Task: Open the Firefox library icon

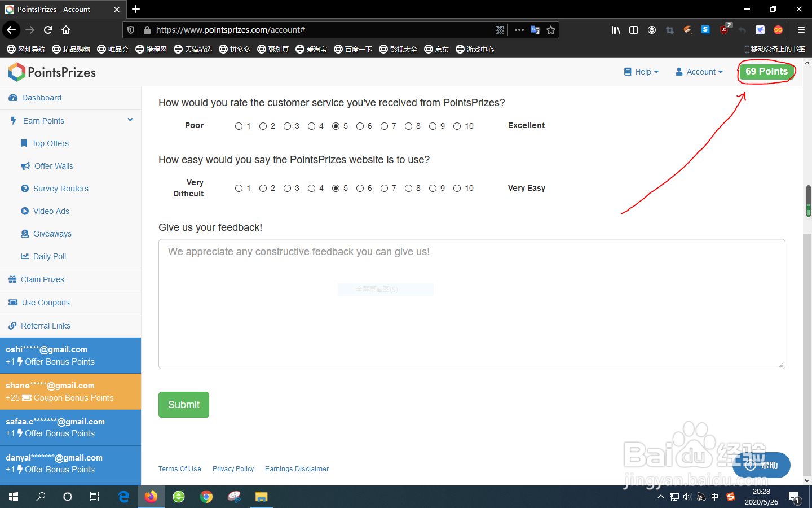Action: click(616, 30)
